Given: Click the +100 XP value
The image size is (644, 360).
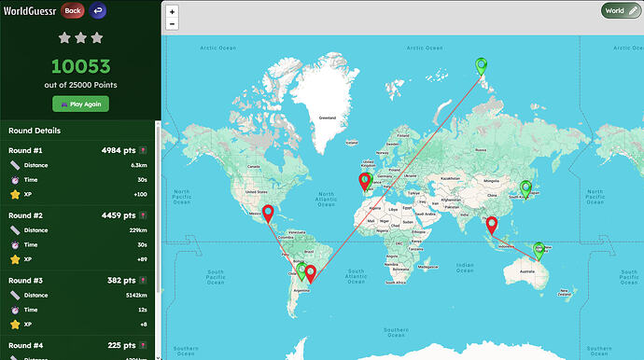Looking at the screenshot, I should pos(140,195).
